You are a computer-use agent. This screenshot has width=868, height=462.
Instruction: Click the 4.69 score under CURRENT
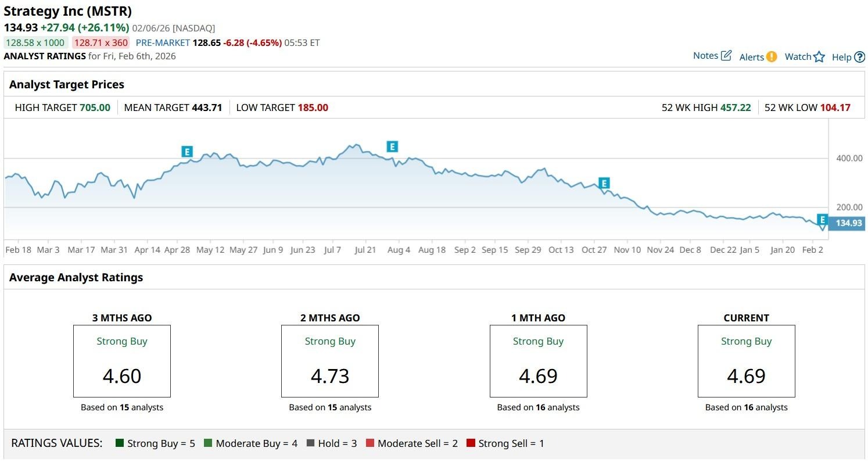click(x=747, y=376)
